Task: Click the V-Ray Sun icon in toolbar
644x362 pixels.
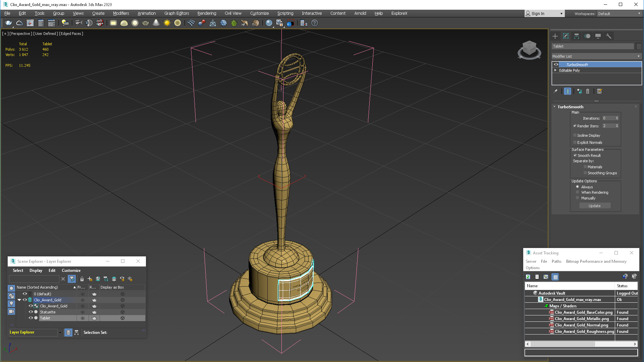Action: [x=167, y=23]
